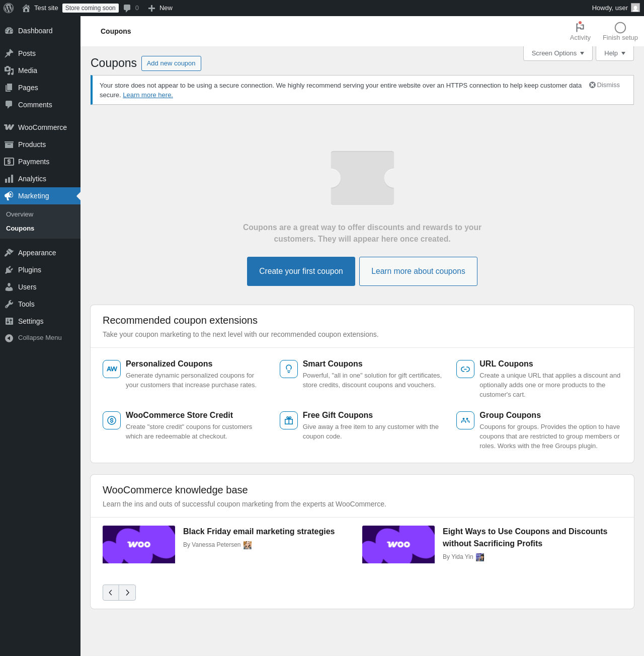Click the Free Gift Coupons gift icon

tap(289, 420)
